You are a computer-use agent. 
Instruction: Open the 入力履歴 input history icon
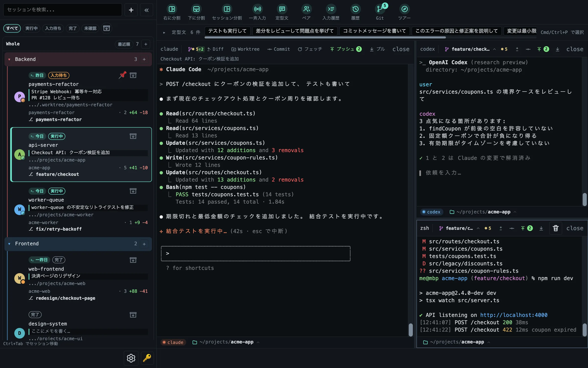point(331,9)
